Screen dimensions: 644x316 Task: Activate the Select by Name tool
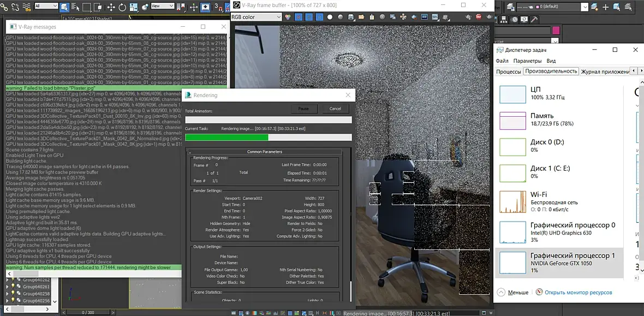(x=76, y=7)
